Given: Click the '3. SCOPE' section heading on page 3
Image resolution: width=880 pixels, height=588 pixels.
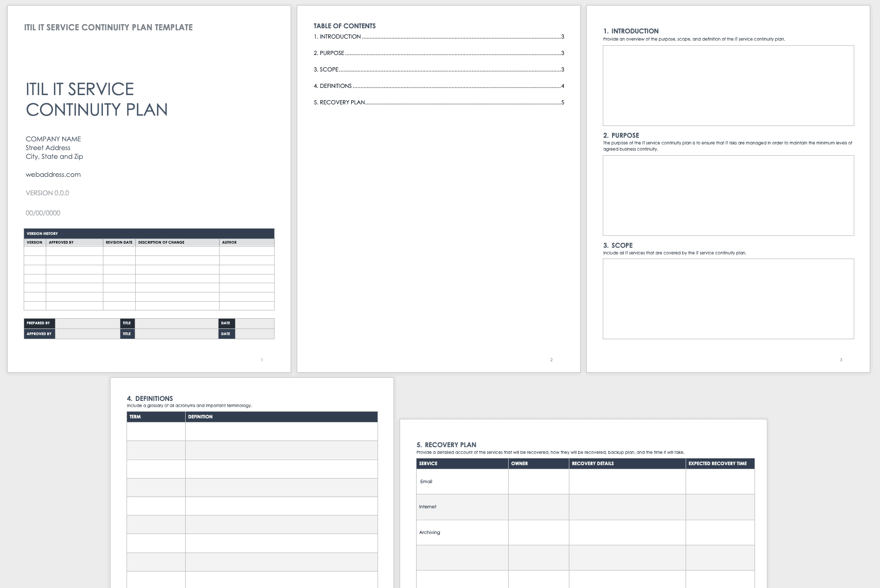Looking at the screenshot, I should 618,245.
